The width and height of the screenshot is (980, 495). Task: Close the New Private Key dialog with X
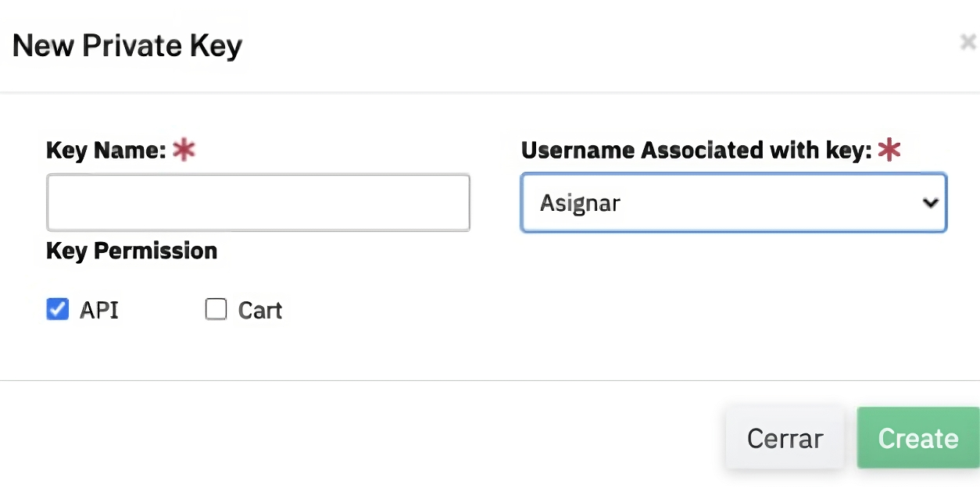968,42
